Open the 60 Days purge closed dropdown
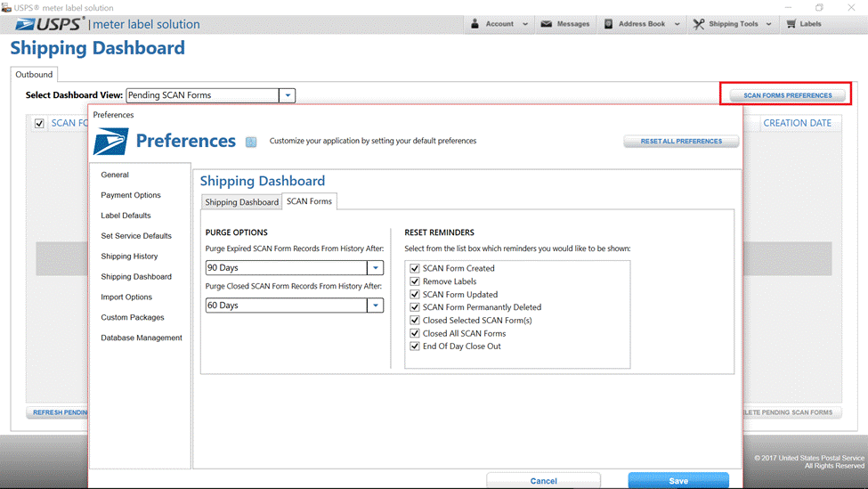 (376, 306)
